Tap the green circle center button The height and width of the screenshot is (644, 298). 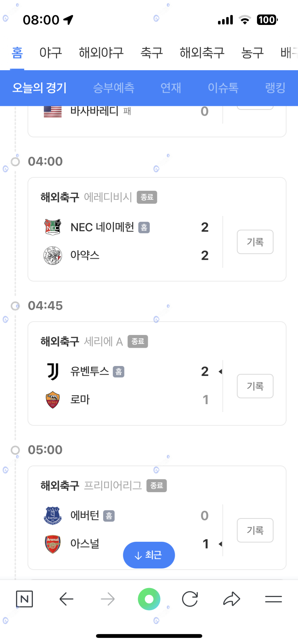coord(149,599)
